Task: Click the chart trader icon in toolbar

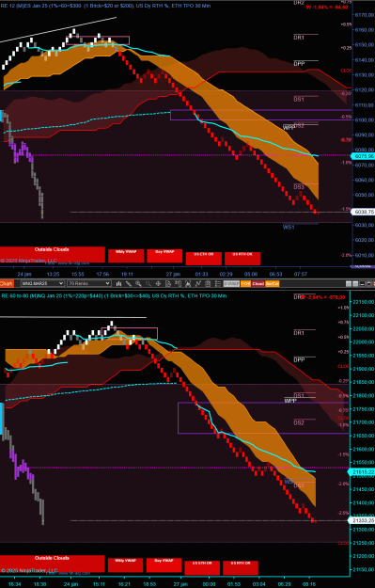Action: point(178,283)
